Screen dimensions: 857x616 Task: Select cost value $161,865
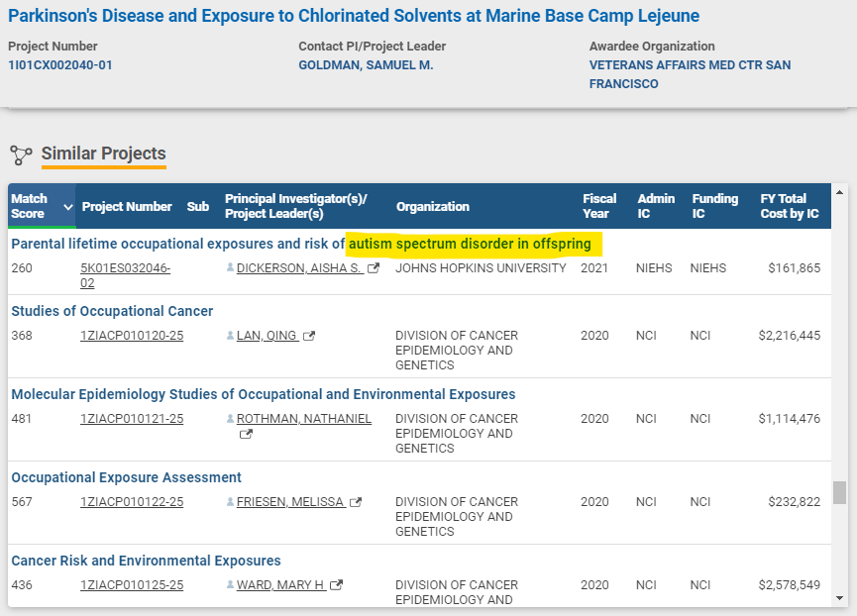pyautogui.click(x=795, y=268)
